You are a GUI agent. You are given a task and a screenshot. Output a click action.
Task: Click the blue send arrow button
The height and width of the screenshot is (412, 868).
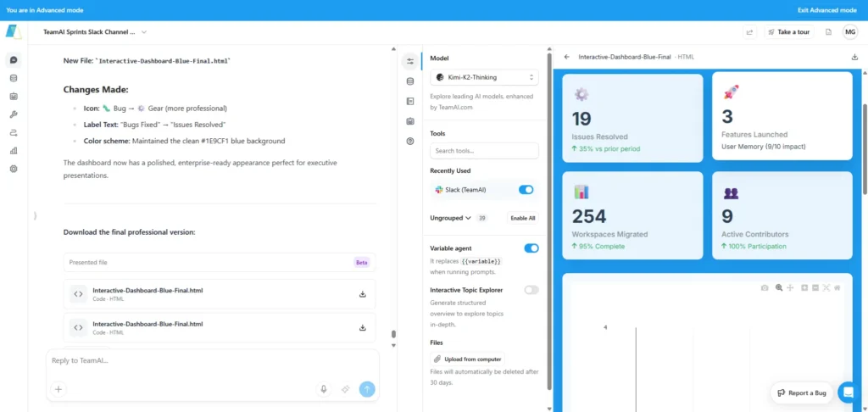tap(366, 389)
